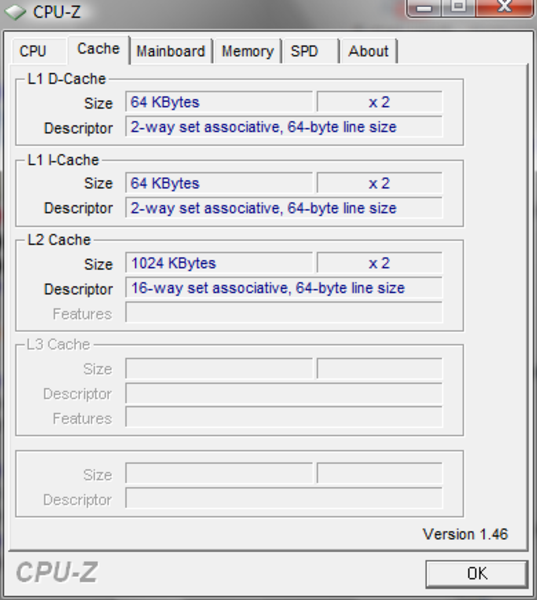Click the L1 D-Cache group label
Image resolution: width=537 pixels, height=600 pixels.
tap(67, 79)
